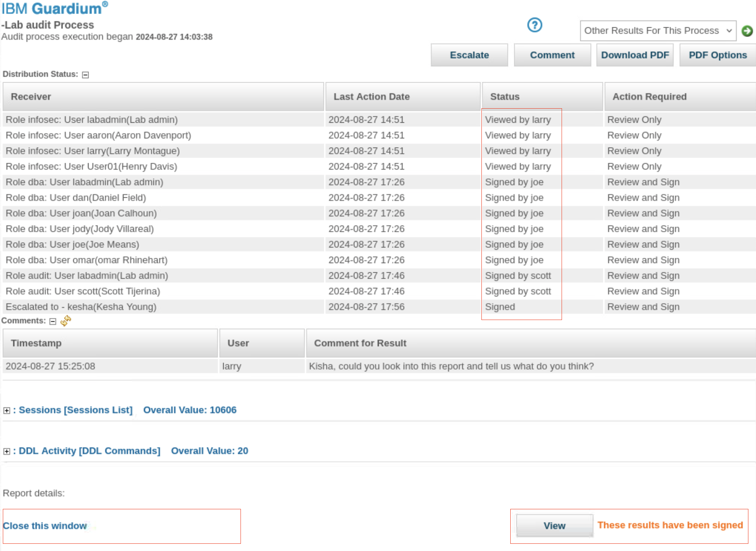756x551 pixels.
Task: Collapse the Distribution Status section
Action: click(85, 75)
